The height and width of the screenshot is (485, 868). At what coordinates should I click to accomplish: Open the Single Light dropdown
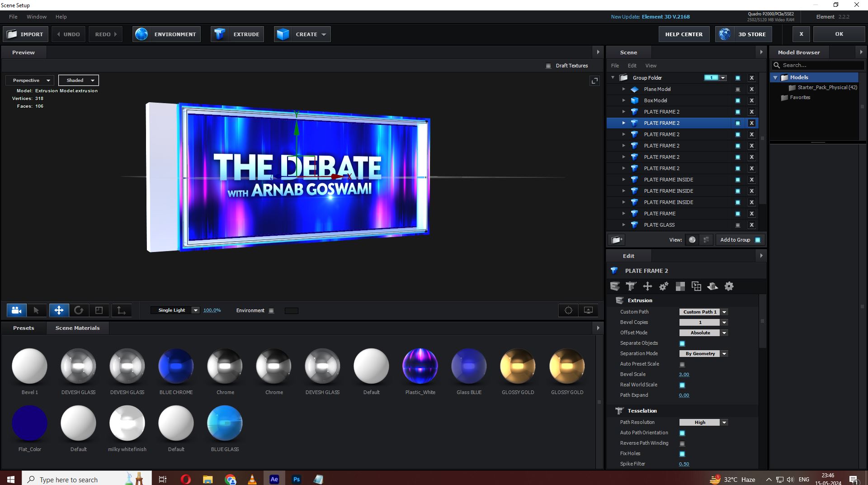click(175, 310)
